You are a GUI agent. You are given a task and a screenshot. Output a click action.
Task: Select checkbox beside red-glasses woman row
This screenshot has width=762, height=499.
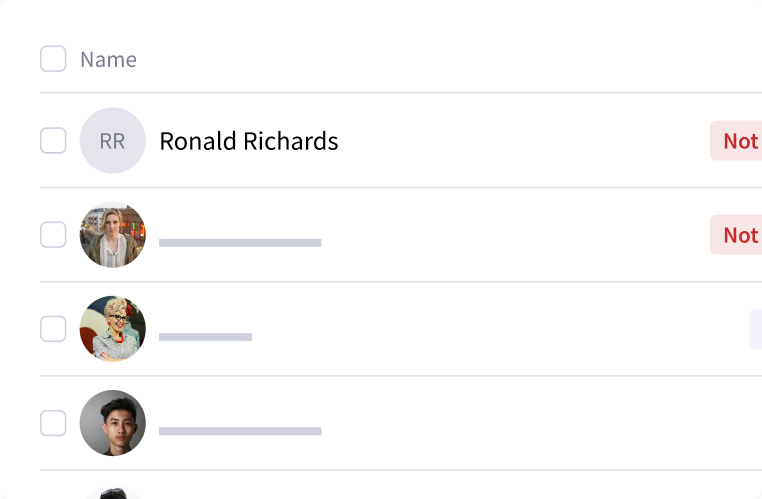pos(53,329)
